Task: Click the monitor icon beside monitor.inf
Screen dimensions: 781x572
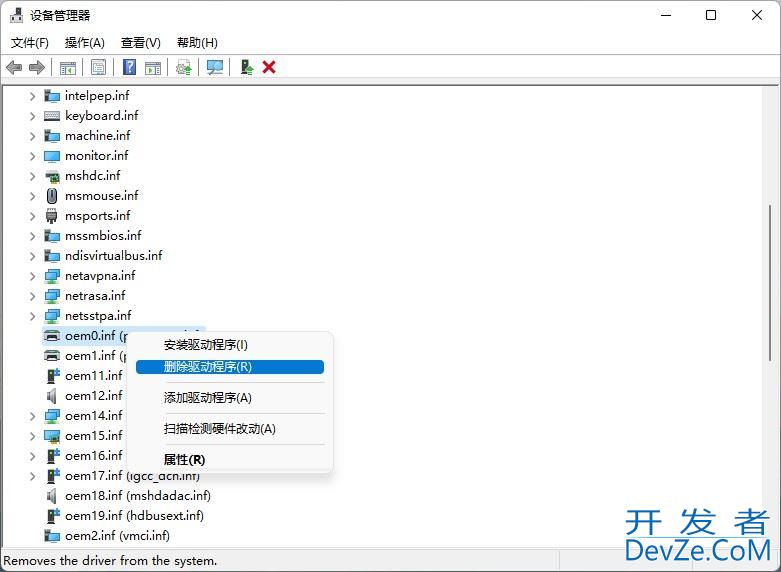Action: [52, 156]
